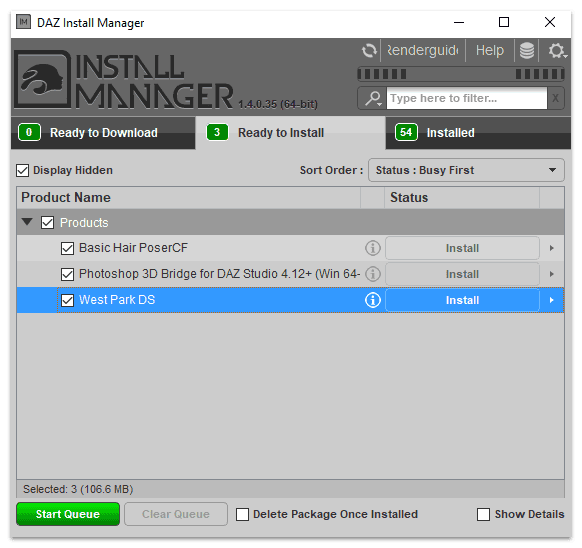Click the green 3 ready count badge
Viewport: 582px width, 548px height.
[x=217, y=133]
